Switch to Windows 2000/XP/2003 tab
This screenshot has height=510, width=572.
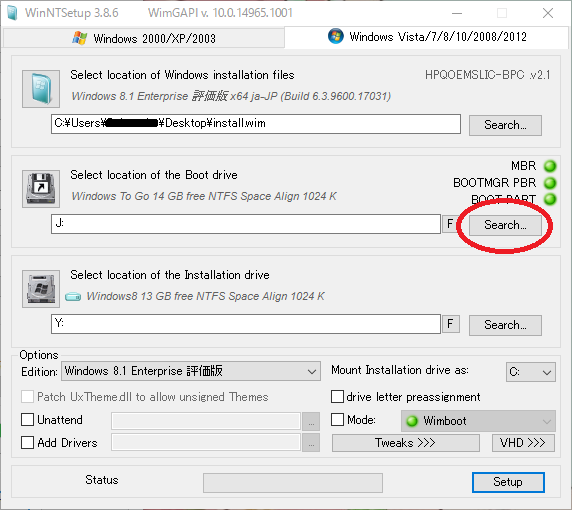[144, 38]
